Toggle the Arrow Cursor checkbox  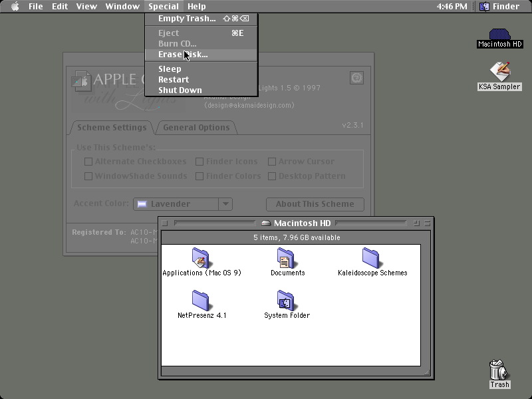[x=272, y=162]
